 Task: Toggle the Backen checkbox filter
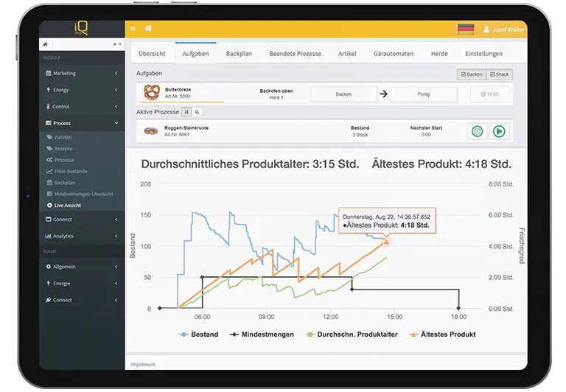point(472,74)
